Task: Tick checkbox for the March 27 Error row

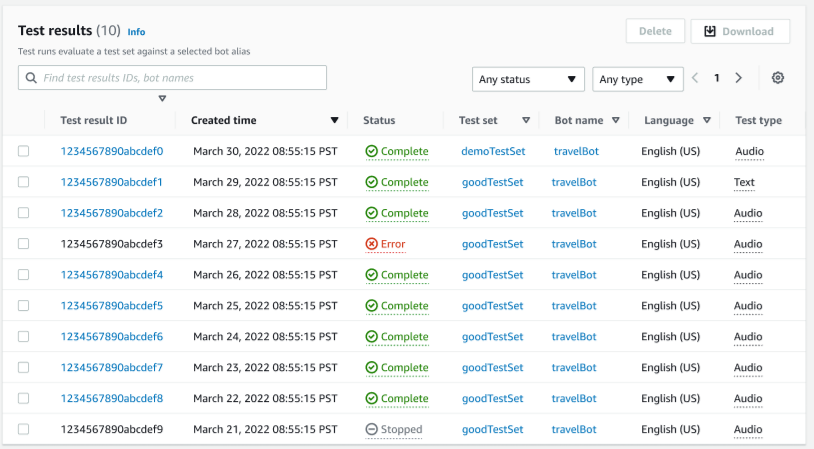Action: coord(23,244)
